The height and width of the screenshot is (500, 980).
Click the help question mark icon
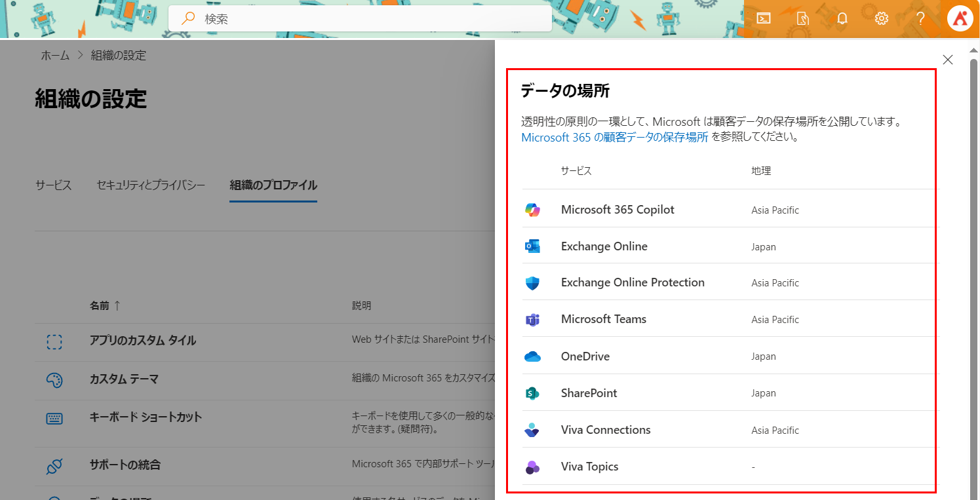pyautogui.click(x=920, y=19)
